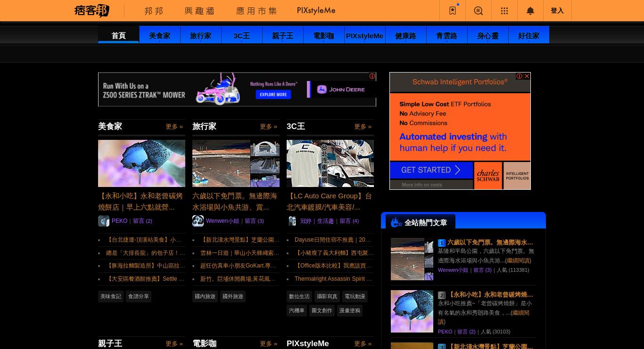
Task: Click 留言 (2) under PEKO in 美食家
Action: (142, 221)
